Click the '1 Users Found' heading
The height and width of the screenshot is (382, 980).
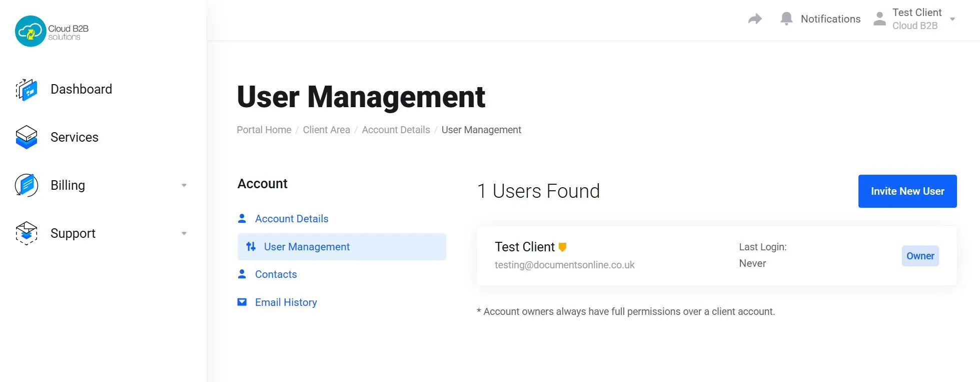tap(538, 191)
